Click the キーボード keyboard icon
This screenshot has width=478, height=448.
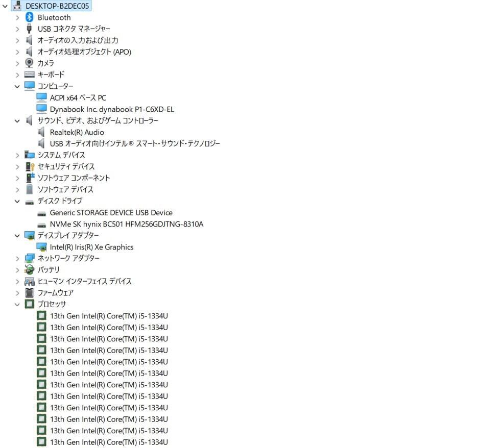(29, 74)
